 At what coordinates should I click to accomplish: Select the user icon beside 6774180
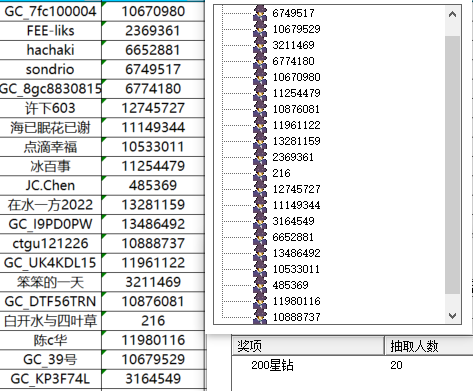tap(260, 61)
